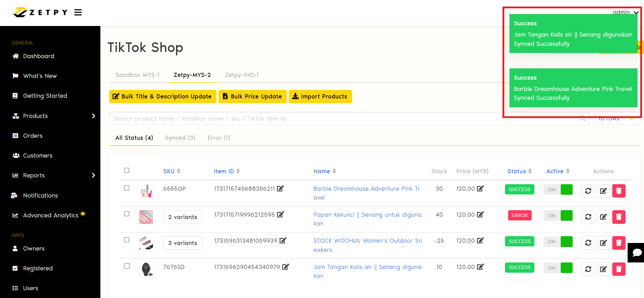Edit item ID 1731715745688356211

(280, 189)
